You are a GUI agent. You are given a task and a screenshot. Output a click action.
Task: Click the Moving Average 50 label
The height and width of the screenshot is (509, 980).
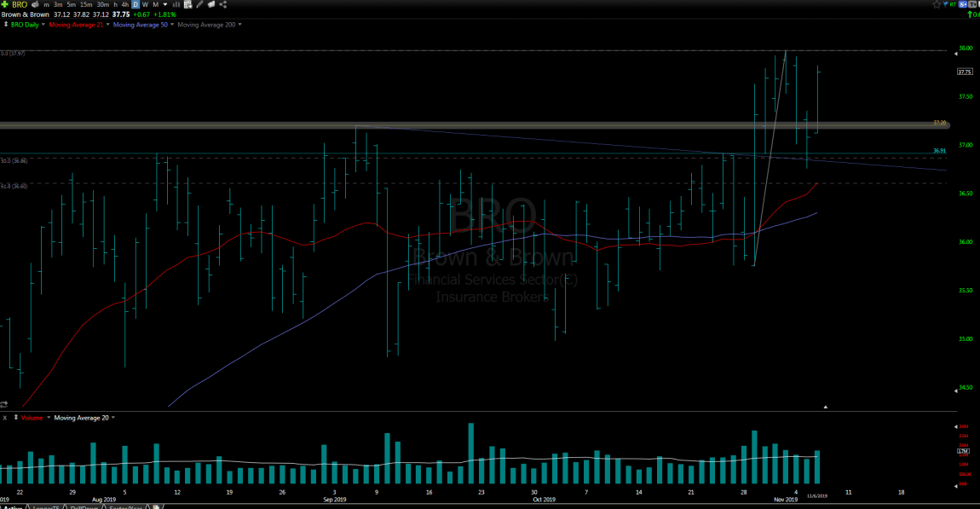click(140, 25)
